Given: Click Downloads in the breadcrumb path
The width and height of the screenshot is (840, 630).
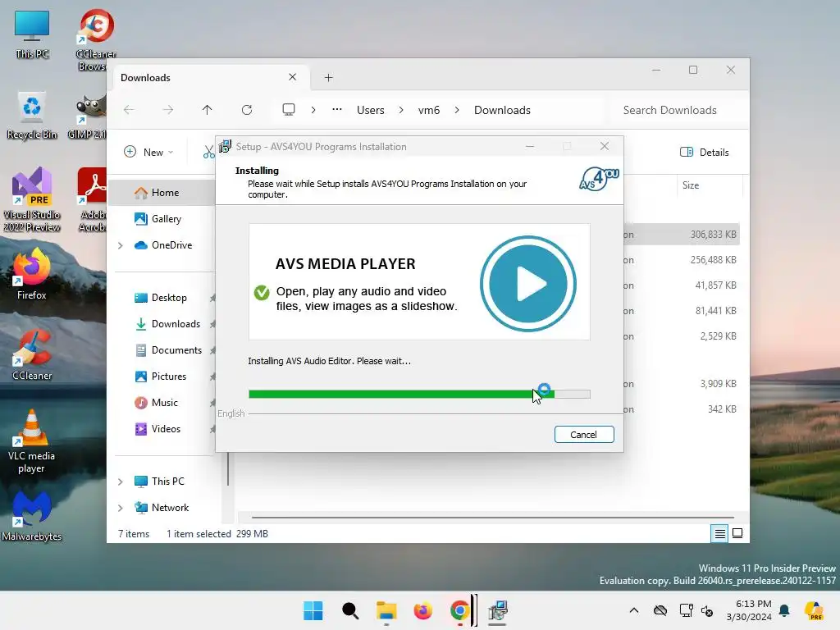Looking at the screenshot, I should [x=503, y=110].
